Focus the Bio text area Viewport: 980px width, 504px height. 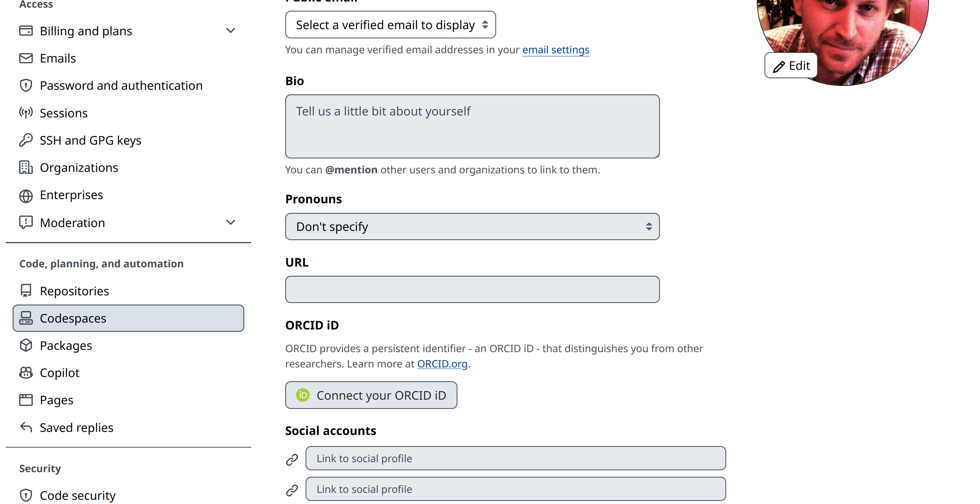point(472,127)
